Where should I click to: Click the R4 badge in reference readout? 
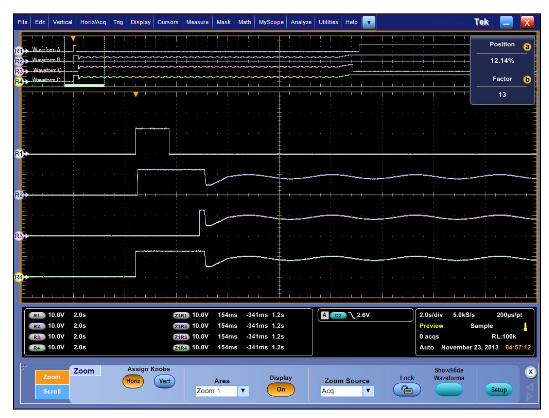click(x=37, y=348)
